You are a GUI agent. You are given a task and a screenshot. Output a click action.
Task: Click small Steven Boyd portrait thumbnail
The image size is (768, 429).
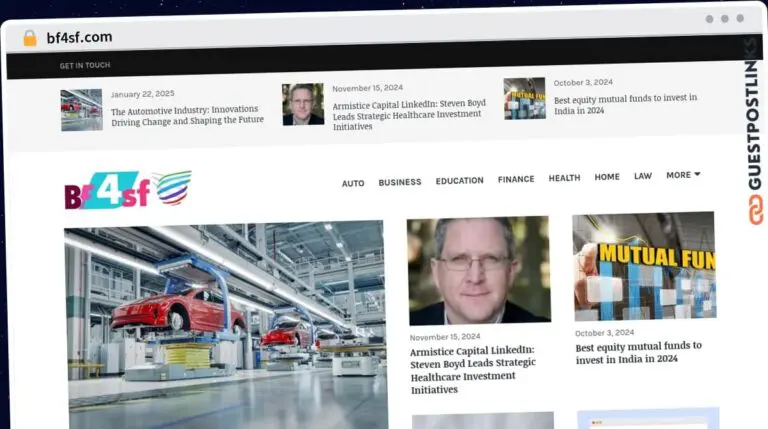point(303,104)
